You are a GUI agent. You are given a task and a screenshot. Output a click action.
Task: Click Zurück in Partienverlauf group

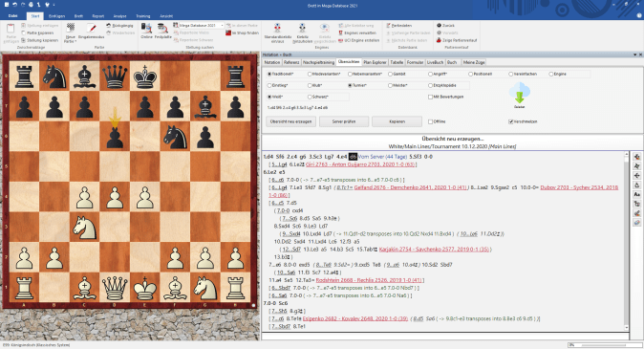tap(445, 26)
